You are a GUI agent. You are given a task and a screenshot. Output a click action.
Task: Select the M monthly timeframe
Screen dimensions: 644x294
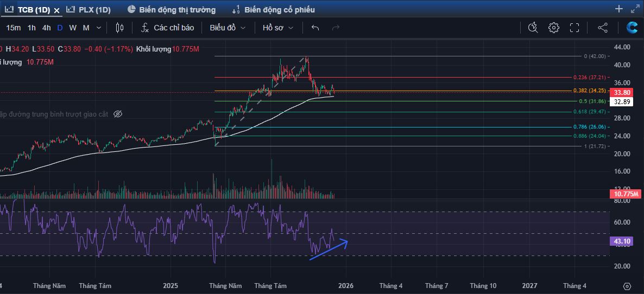click(x=86, y=28)
